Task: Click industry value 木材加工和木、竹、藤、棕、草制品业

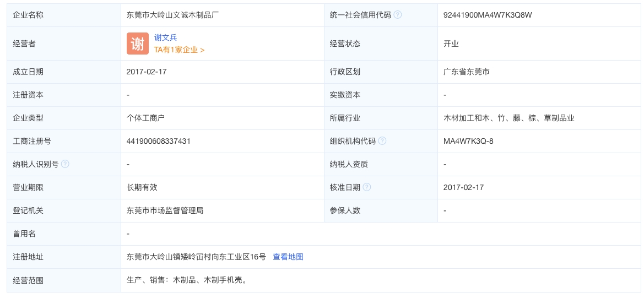Action: pos(509,118)
